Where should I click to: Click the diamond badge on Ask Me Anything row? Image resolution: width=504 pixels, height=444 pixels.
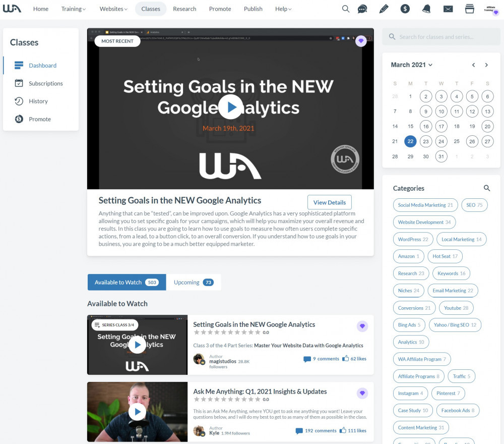click(362, 393)
